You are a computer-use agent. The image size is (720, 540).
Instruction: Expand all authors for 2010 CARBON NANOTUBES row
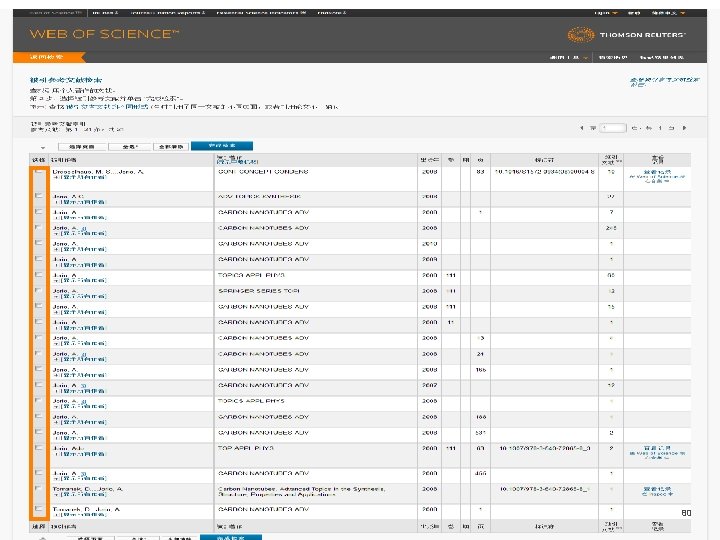pos(80,249)
